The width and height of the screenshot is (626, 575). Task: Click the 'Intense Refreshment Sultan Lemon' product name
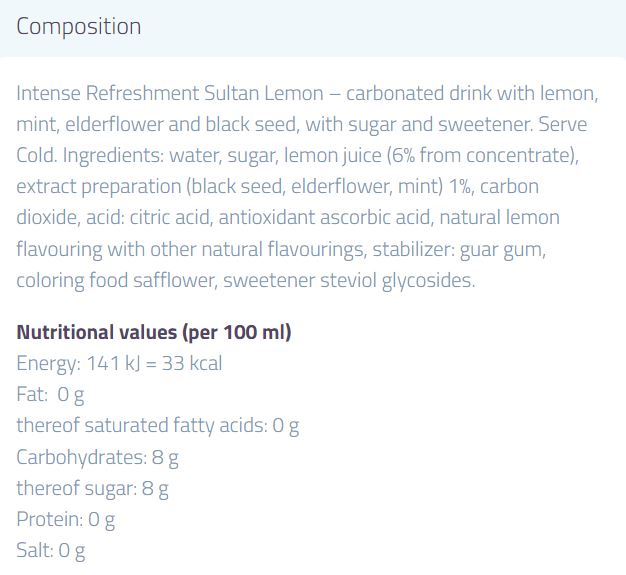tap(170, 94)
